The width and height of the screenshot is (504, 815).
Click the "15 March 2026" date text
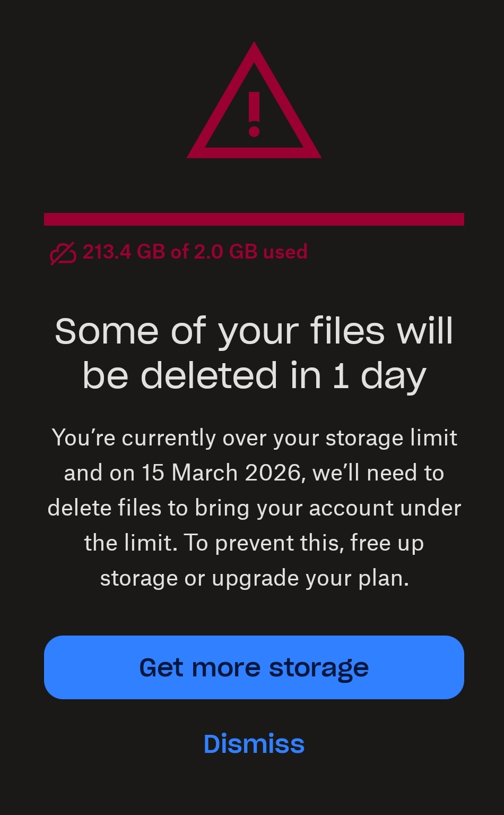click(x=221, y=473)
